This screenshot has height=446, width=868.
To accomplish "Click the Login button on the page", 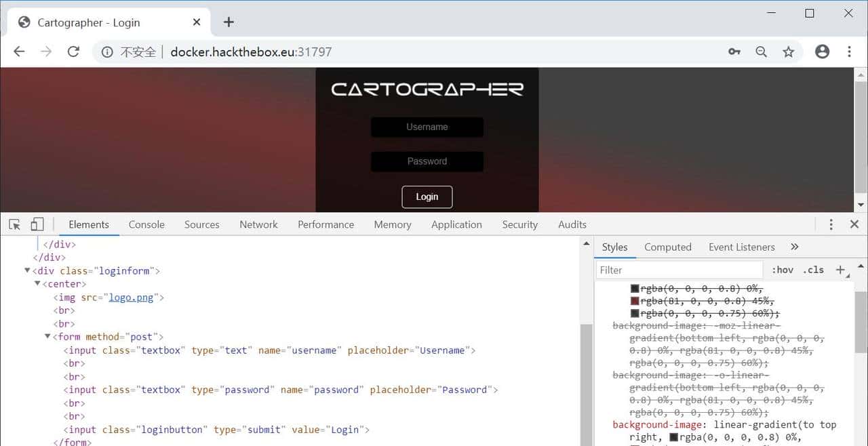I will [427, 197].
